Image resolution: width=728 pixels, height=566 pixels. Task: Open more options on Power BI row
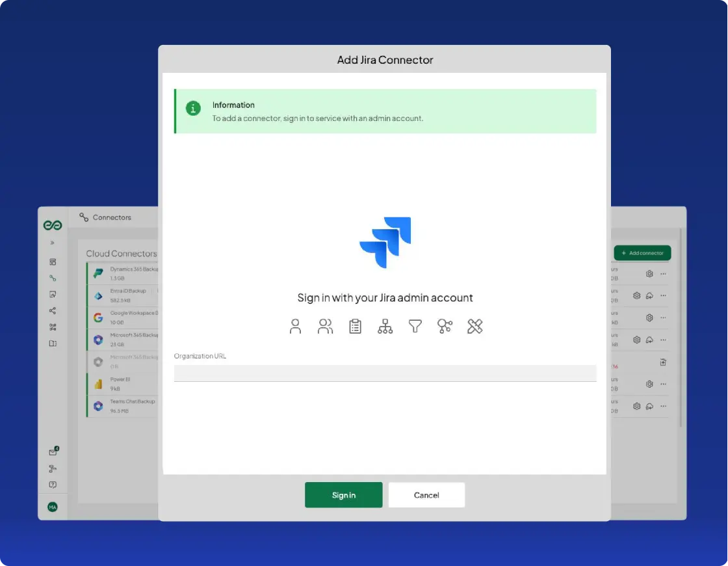click(x=663, y=384)
